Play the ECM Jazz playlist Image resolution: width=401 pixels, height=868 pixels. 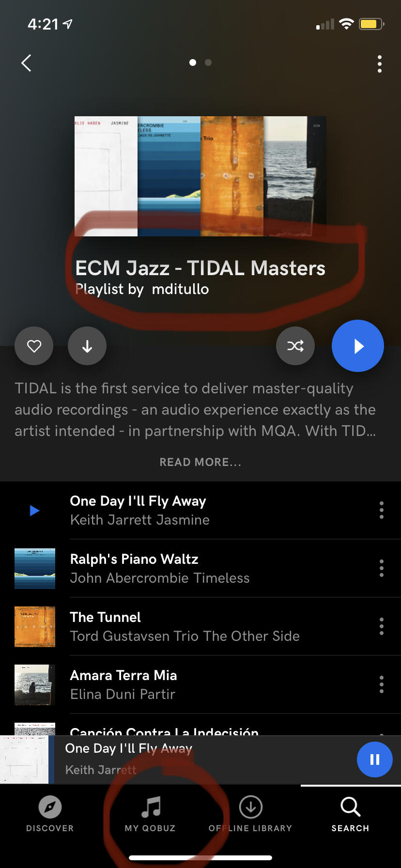coord(358,346)
